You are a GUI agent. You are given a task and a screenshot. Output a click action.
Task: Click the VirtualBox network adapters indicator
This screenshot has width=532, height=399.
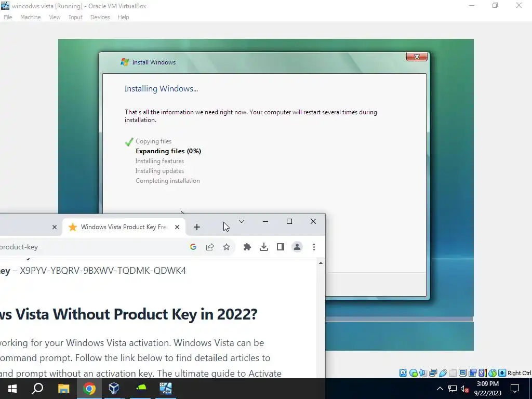(x=433, y=373)
